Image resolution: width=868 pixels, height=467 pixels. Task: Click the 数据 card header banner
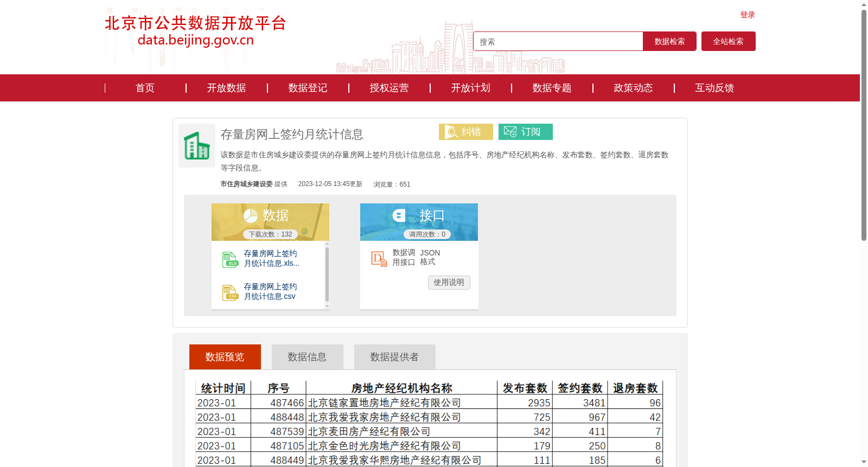pos(270,222)
